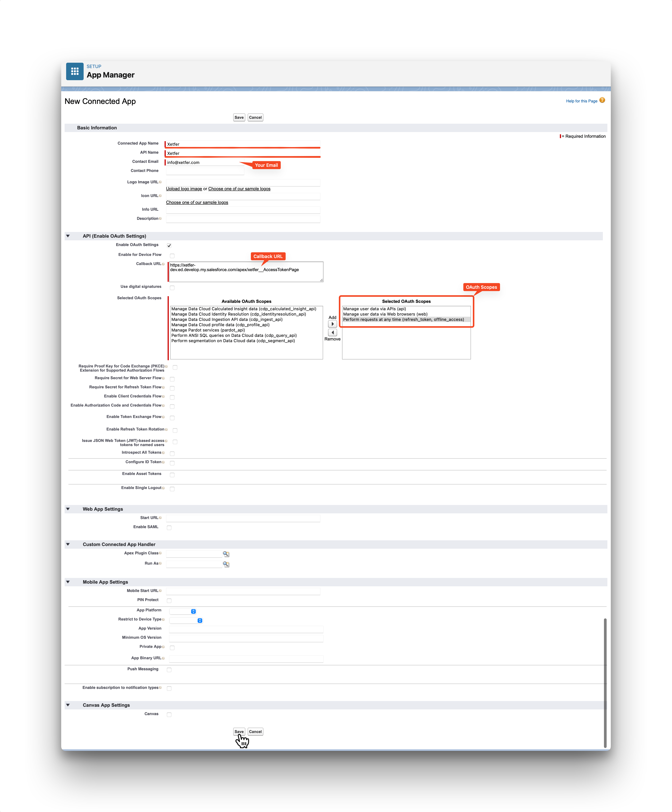
Task: Click the App Manager grid icon
Action: point(75,71)
